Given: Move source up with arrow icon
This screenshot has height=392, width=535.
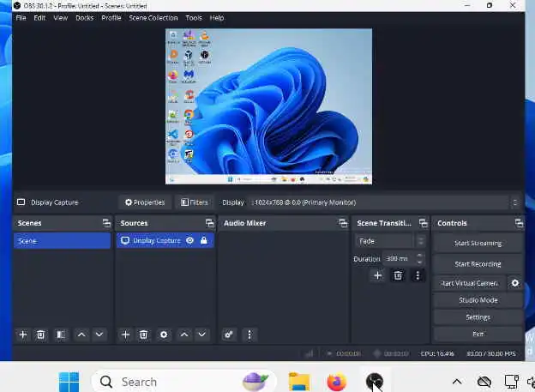Looking at the screenshot, I should tap(184, 335).
